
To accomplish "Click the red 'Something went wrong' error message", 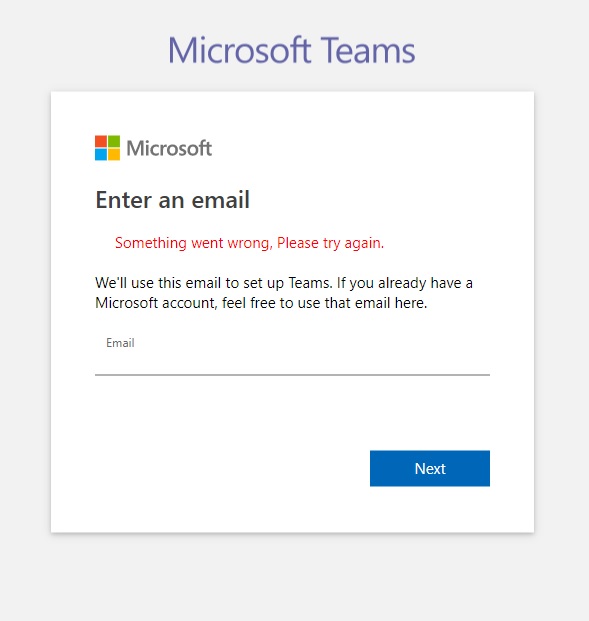I will click(250, 243).
